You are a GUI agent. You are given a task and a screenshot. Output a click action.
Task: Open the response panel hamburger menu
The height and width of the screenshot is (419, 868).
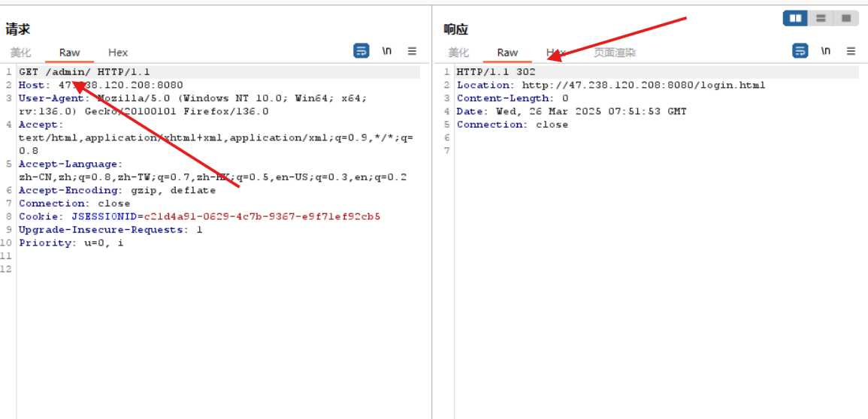coord(851,51)
